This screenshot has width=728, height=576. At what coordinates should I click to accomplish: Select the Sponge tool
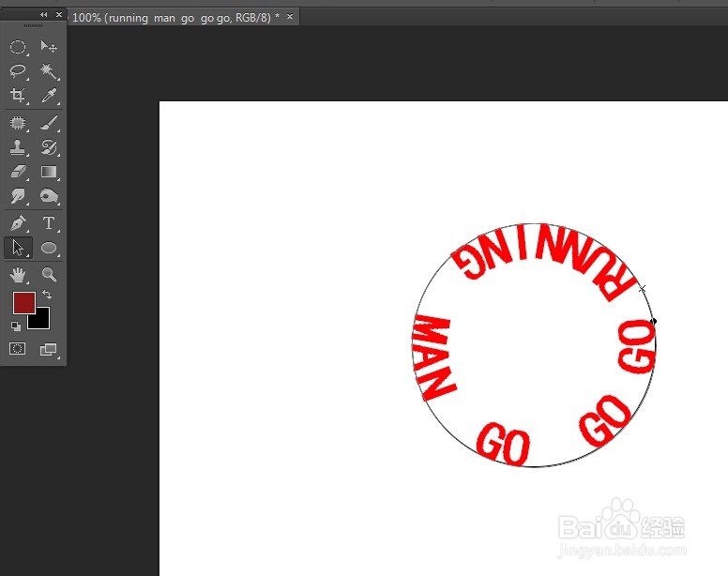coord(49,196)
